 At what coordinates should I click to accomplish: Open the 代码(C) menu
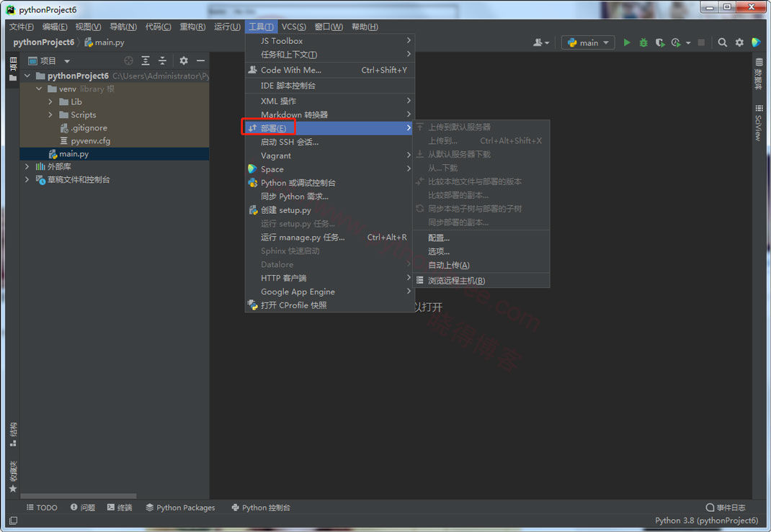pos(159,27)
